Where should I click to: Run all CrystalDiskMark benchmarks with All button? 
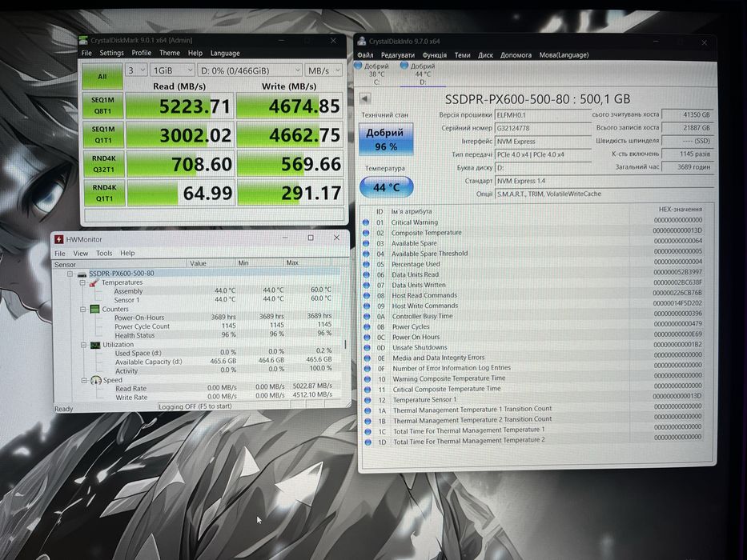point(102,76)
